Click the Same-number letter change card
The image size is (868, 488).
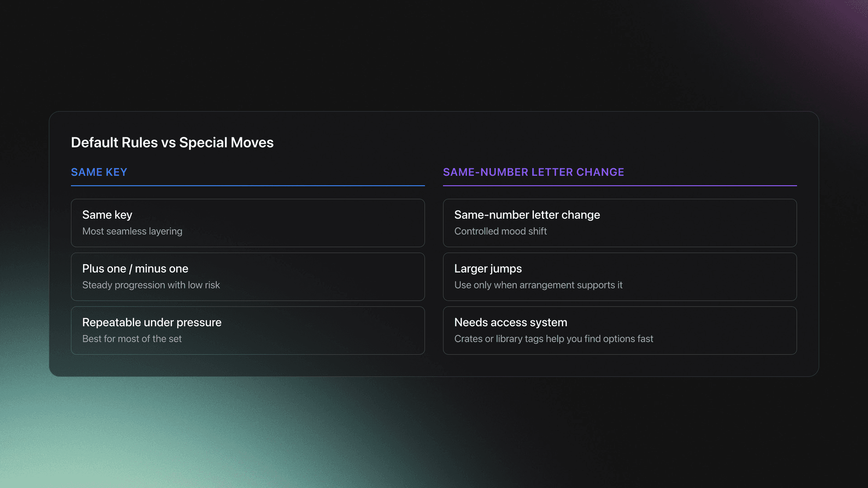(x=620, y=223)
